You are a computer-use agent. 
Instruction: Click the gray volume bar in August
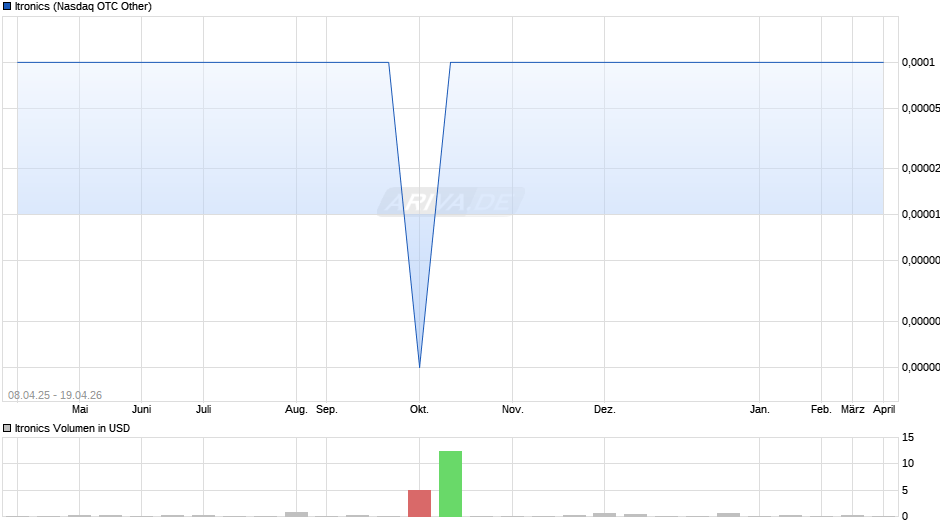tap(296, 514)
